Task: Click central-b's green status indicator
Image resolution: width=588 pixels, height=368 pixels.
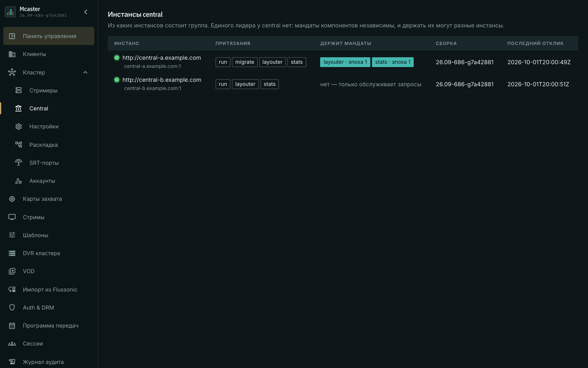Action: click(x=117, y=80)
